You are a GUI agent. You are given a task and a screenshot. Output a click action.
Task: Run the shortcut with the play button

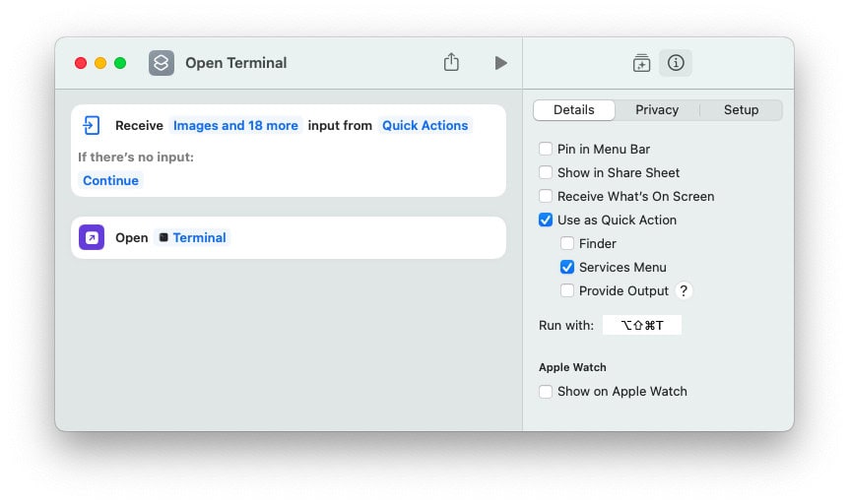pos(501,63)
